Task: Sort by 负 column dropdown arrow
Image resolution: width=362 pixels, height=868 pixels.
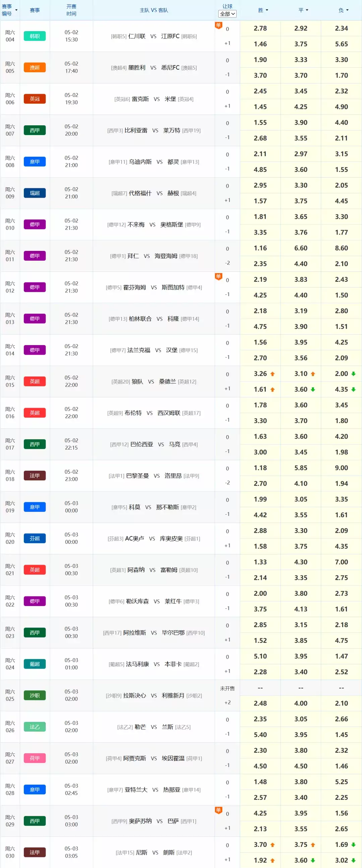Action: tap(347, 10)
